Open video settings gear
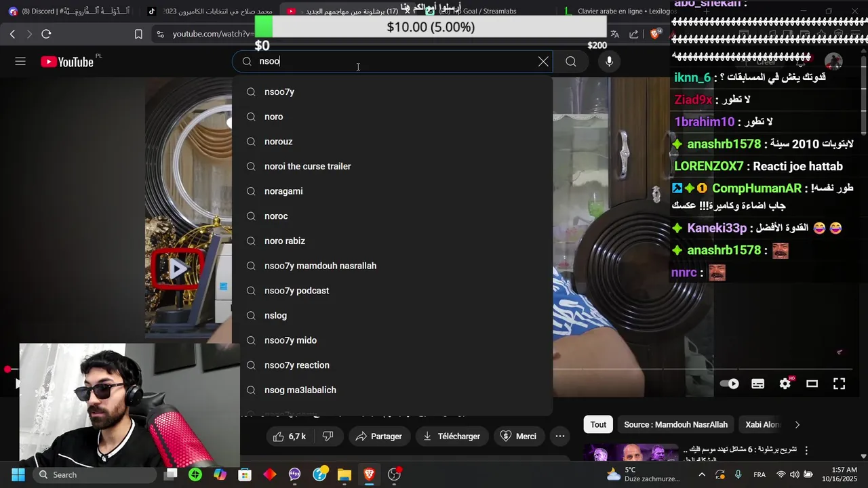This screenshot has height=488, width=868. pyautogui.click(x=785, y=384)
